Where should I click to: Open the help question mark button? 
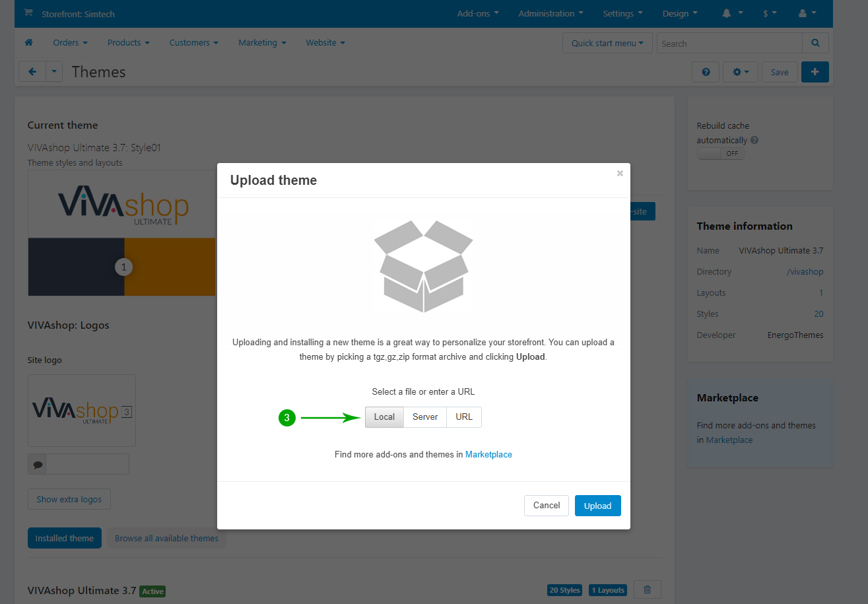pyautogui.click(x=706, y=72)
